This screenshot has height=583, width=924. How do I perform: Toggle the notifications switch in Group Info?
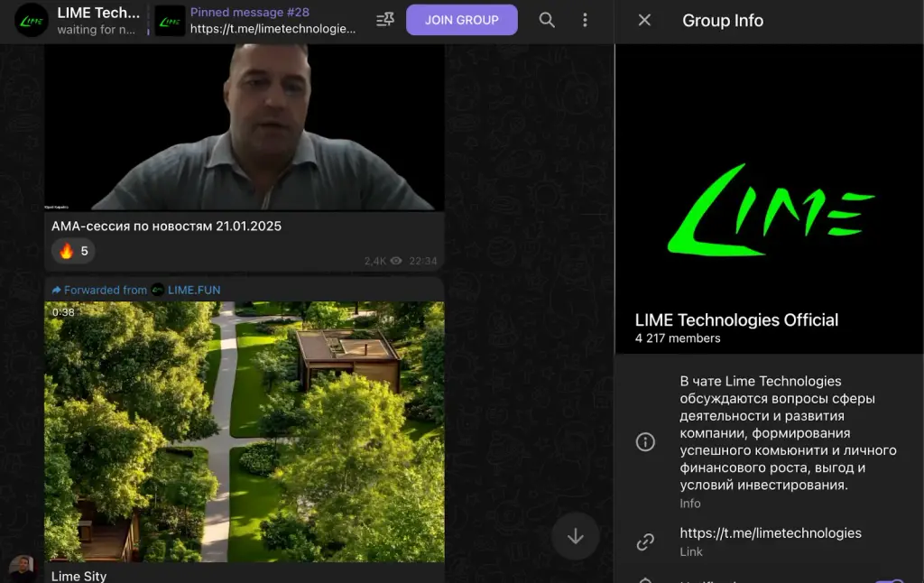point(890,580)
